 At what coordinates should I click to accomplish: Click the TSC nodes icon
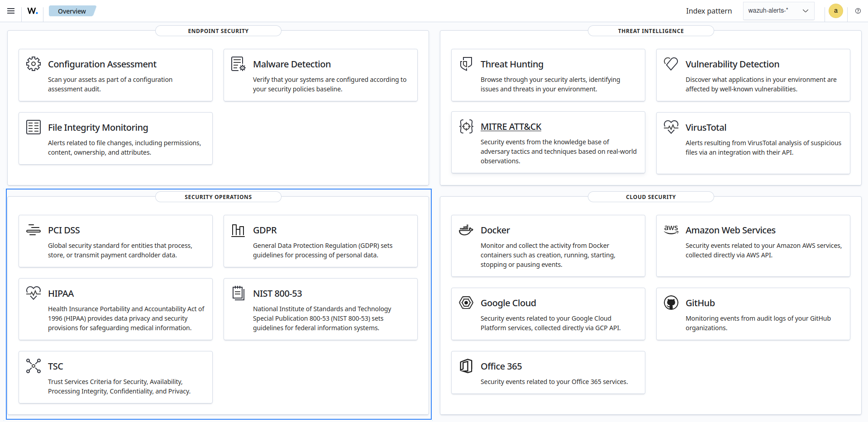[33, 366]
